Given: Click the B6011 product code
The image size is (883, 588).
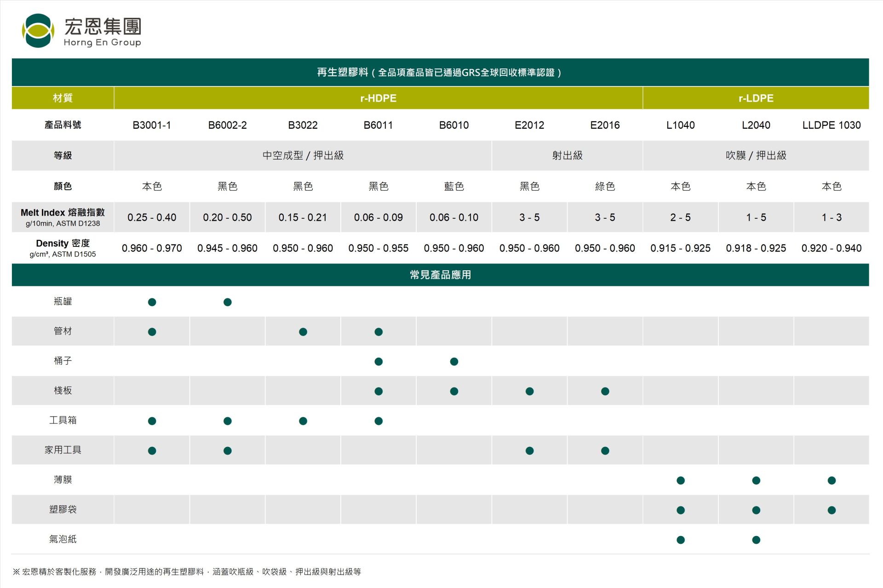Looking at the screenshot, I should pos(378,125).
